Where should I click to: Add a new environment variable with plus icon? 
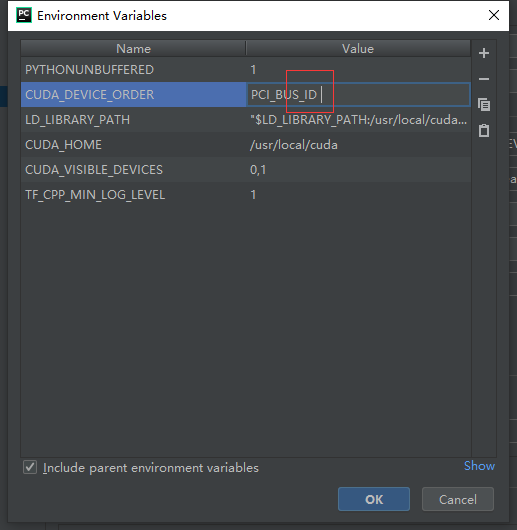484,53
